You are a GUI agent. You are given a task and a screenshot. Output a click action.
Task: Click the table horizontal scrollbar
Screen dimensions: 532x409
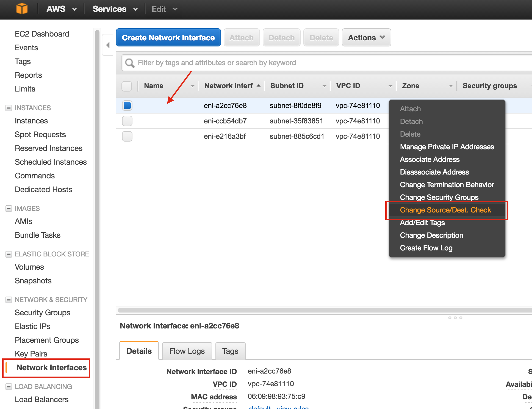click(x=324, y=310)
